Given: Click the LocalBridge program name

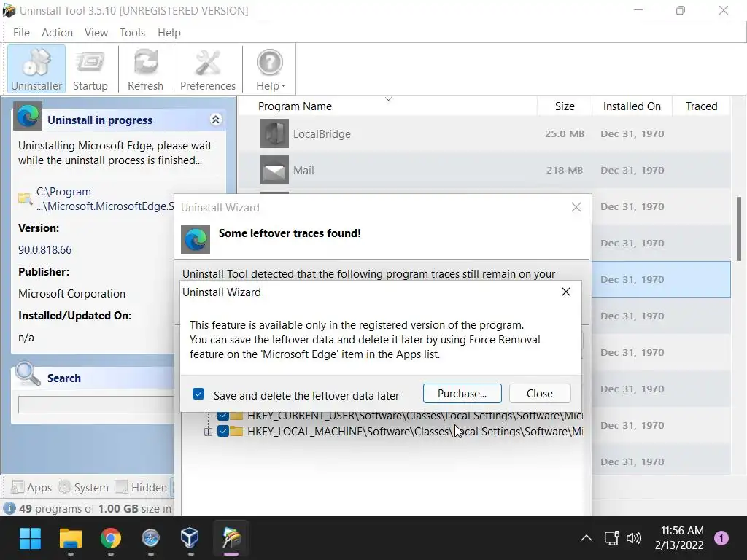Looking at the screenshot, I should point(322,134).
